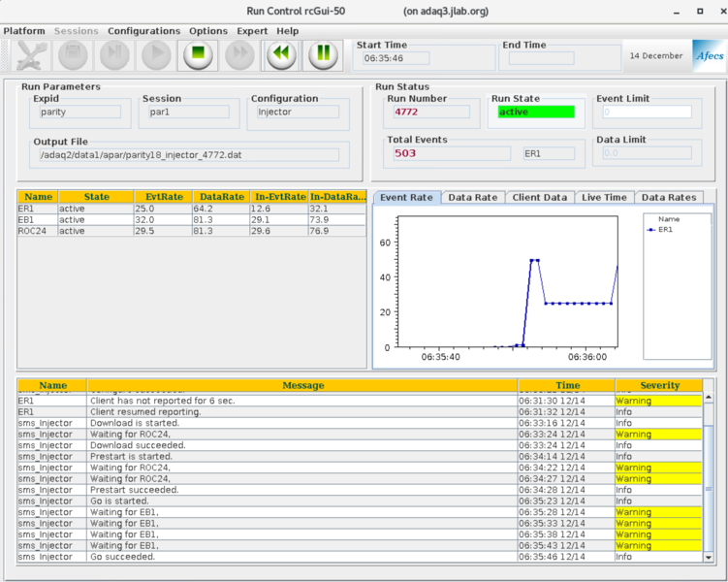Click the Configuration field showing Injector

coord(298,112)
